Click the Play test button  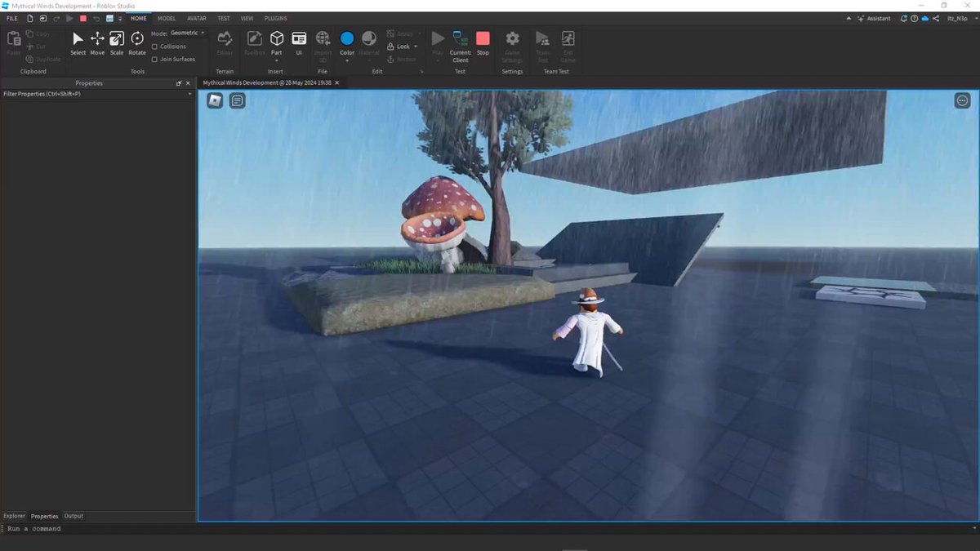click(438, 43)
